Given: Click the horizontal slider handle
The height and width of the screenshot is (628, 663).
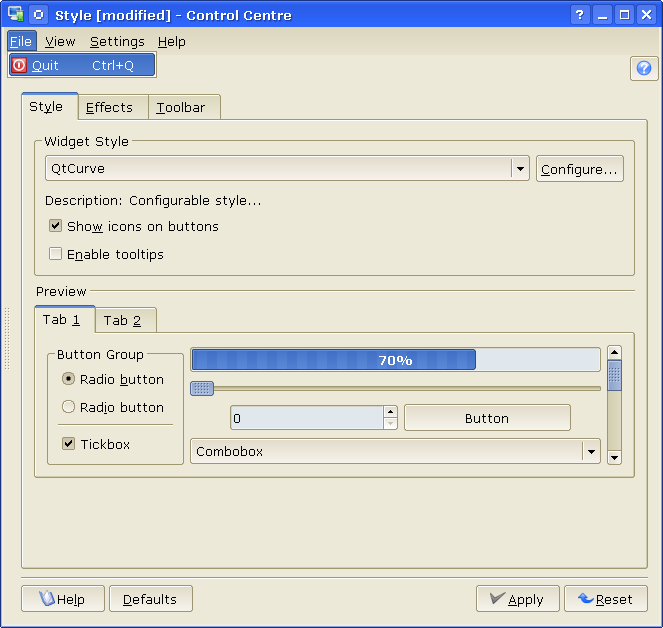Looking at the screenshot, I should 202,388.
